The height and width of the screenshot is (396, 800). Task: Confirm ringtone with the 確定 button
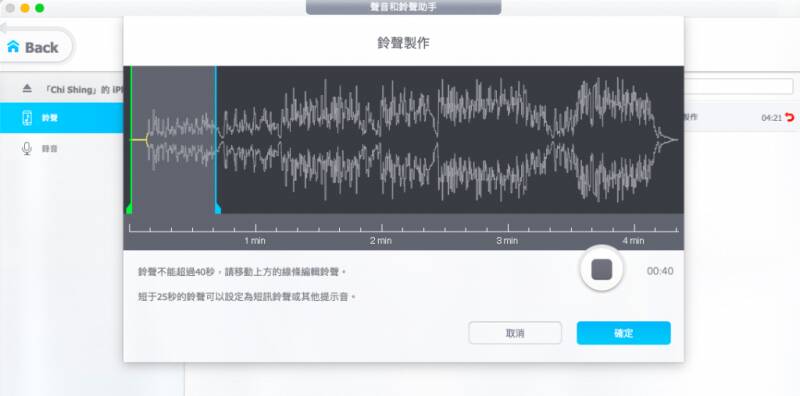point(623,333)
